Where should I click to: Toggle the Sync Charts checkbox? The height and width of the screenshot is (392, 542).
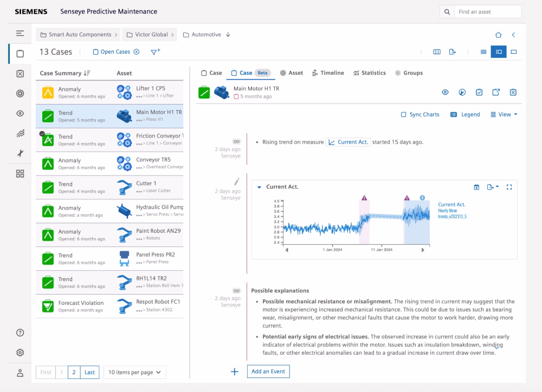coord(403,114)
